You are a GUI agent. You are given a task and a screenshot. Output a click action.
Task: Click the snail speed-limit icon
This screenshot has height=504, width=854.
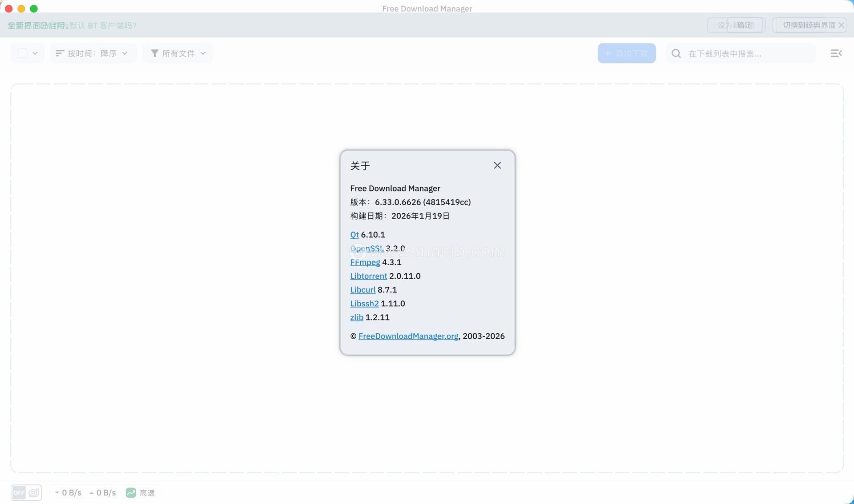(x=34, y=493)
